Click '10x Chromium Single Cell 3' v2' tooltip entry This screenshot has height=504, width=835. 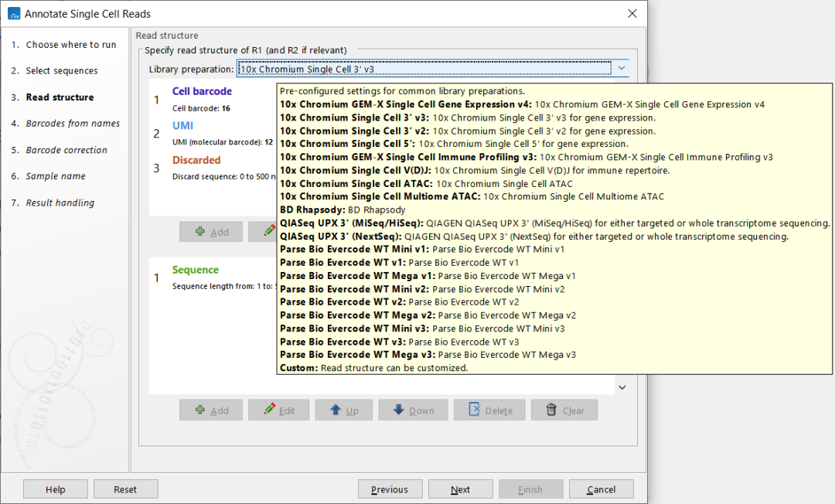pos(468,131)
